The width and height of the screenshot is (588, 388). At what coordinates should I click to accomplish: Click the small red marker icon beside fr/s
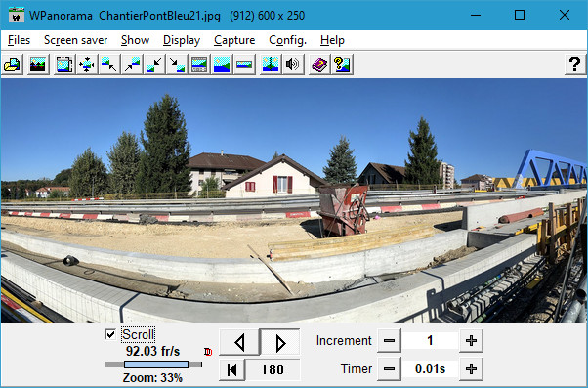pyautogui.click(x=208, y=352)
